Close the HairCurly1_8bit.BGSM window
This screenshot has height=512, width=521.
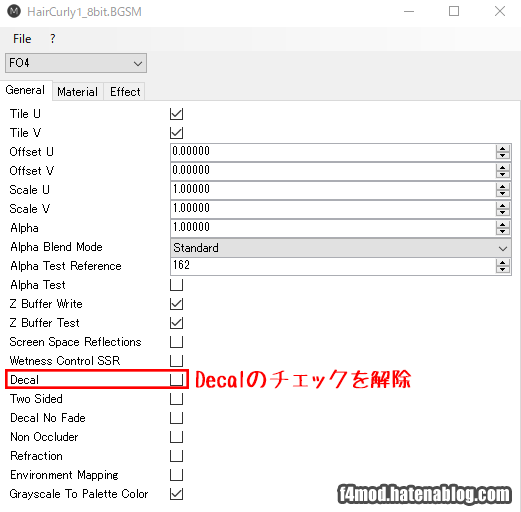pos(500,11)
